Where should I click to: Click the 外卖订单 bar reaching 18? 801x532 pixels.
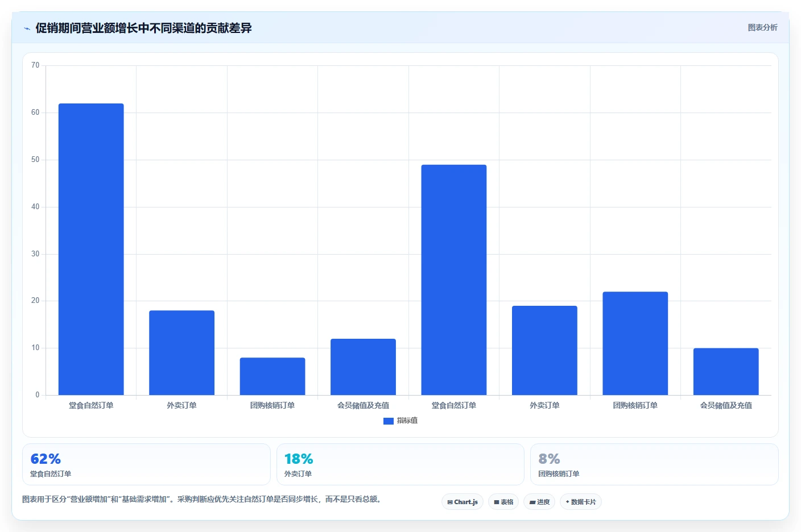pyautogui.click(x=182, y=353)
